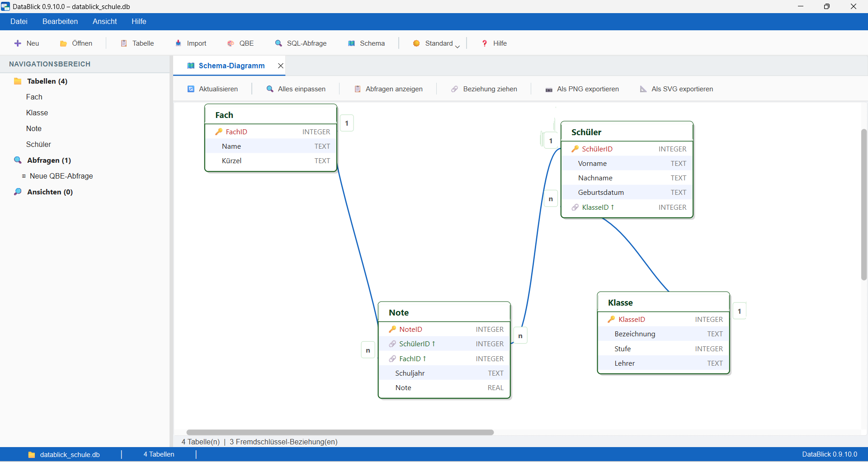This screenshot has height=462, width=868.
Task: Click the NoteID primary key icon
Action: point(392,329)
